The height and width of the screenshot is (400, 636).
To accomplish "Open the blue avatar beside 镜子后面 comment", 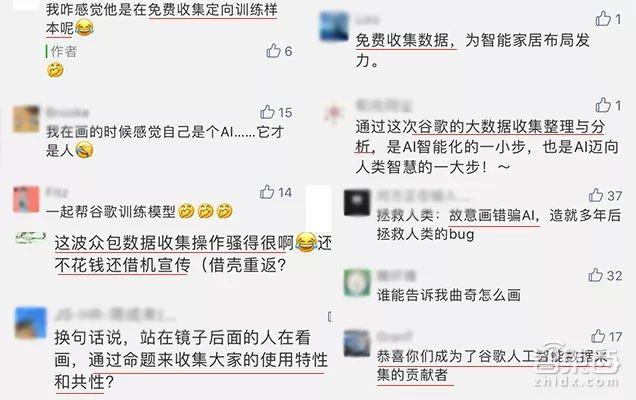I will pos(30,323).
